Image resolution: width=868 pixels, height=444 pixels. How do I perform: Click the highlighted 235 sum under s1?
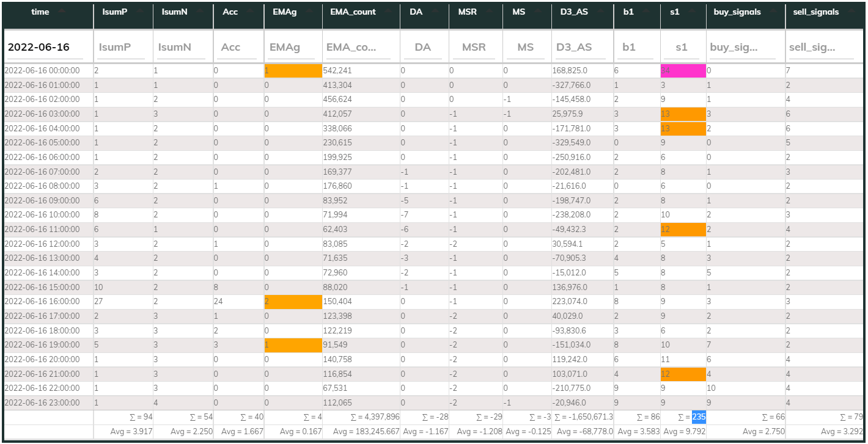698,417
